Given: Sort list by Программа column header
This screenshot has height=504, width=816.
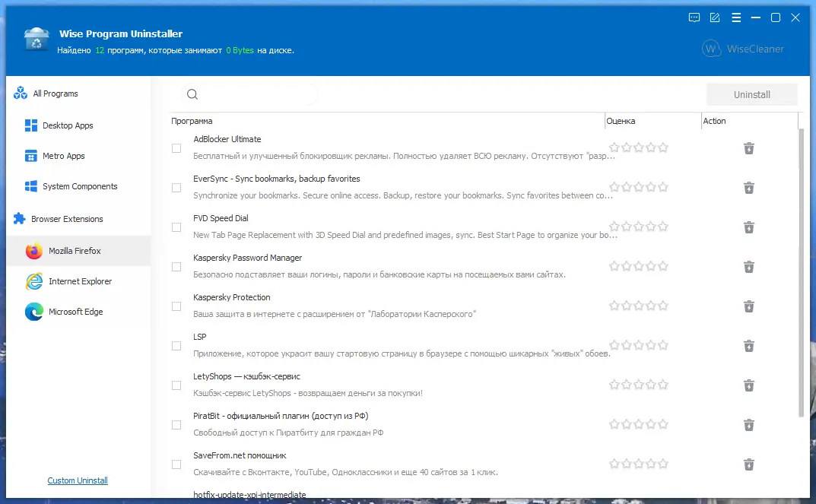Looking at the screenshot, I should (192, 121).
